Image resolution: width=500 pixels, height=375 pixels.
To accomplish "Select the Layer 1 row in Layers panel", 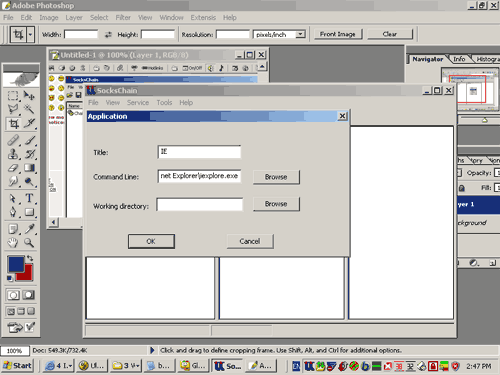I will coord(479,204).
